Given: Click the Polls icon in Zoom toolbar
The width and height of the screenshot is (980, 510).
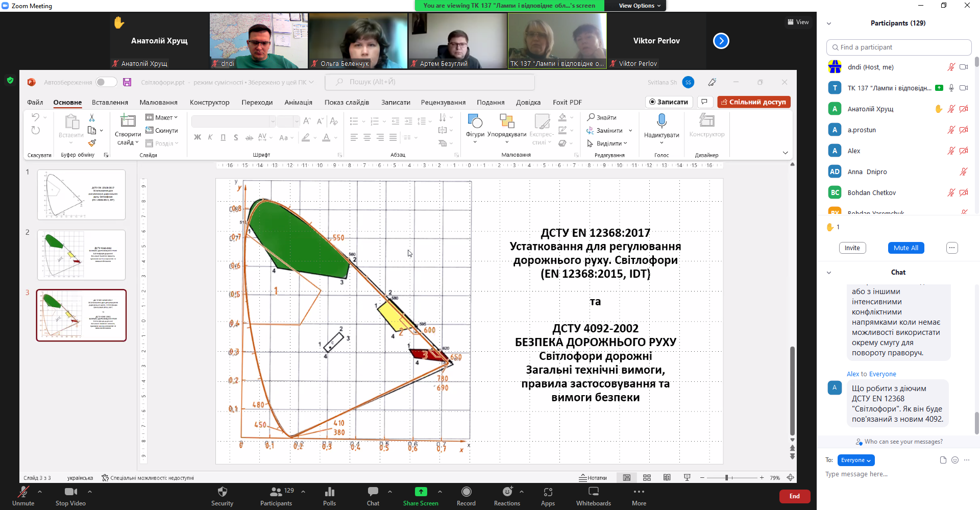Looking at the screenshot, I should [x=329, y=492].
